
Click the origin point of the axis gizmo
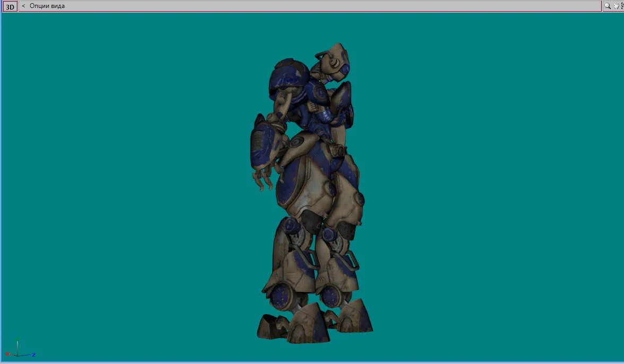click(x=18, y=356)
